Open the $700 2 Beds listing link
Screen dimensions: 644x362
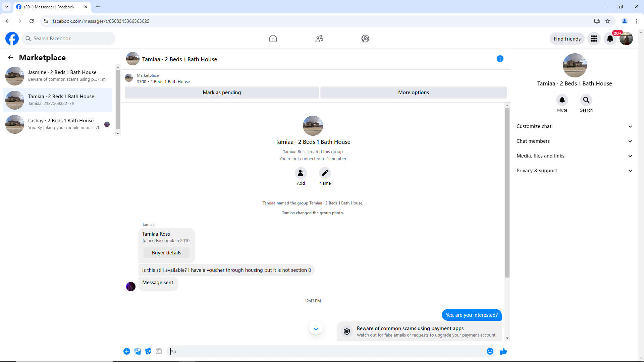tap(163, 81)
